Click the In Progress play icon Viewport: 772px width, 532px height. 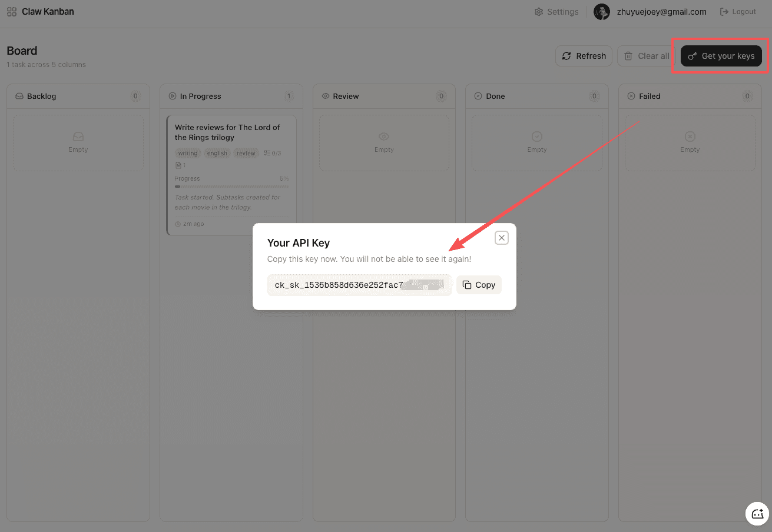(173, 96)
